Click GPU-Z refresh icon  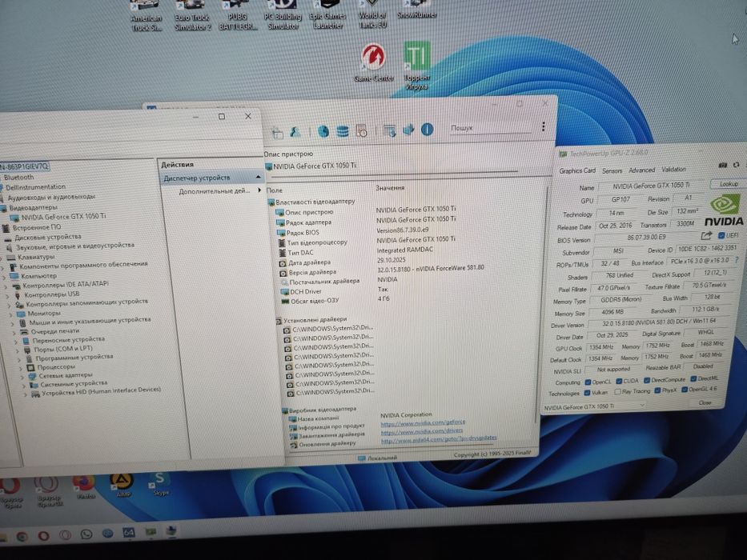pyautogui.click(x=736, y=165)
